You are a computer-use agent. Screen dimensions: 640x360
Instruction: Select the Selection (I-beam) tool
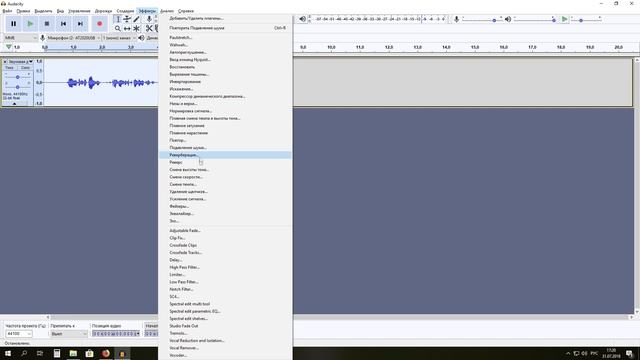click(x=118, y=19)
